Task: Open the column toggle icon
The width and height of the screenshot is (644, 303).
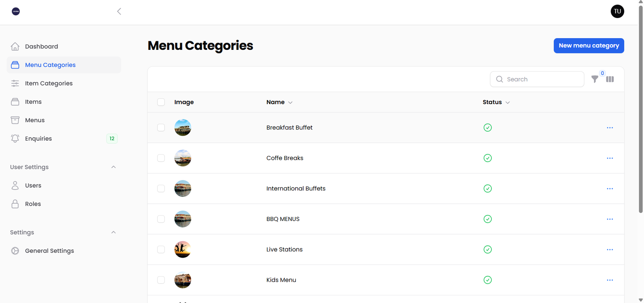Action: [610, 79]
